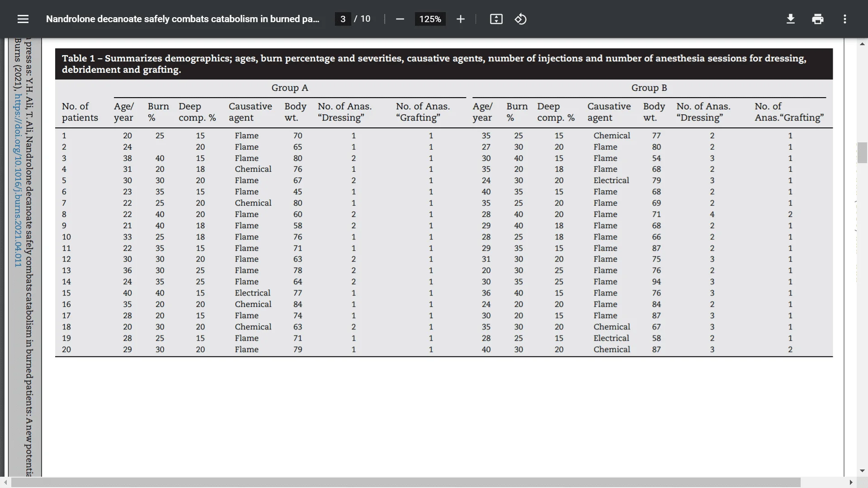Click Group A 'Causative agent' column header
Viewport: 868px width, 488px height.
250,112
